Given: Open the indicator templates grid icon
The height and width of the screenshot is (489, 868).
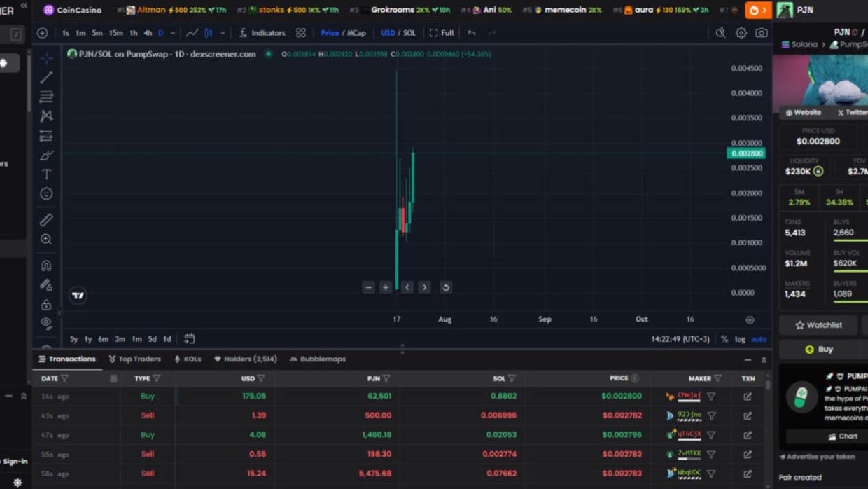Looking at the screenshot, I should click(301, 33).
